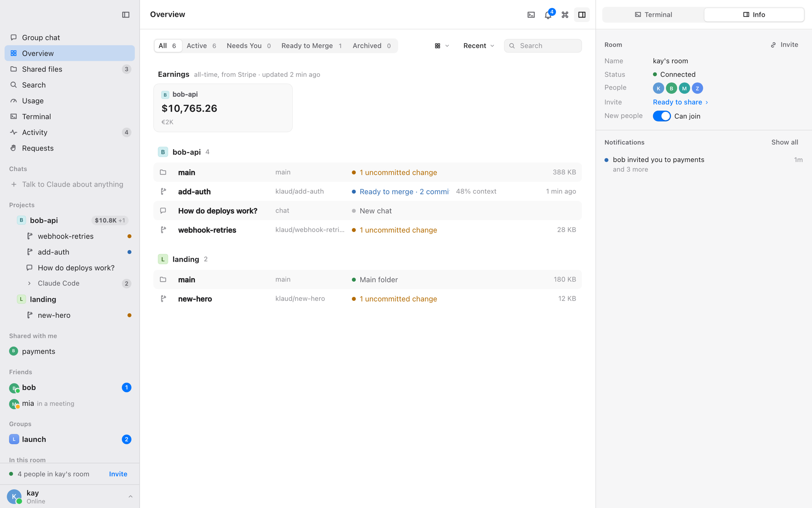Collapse the left sidebar panel icon

coord(125,15)
